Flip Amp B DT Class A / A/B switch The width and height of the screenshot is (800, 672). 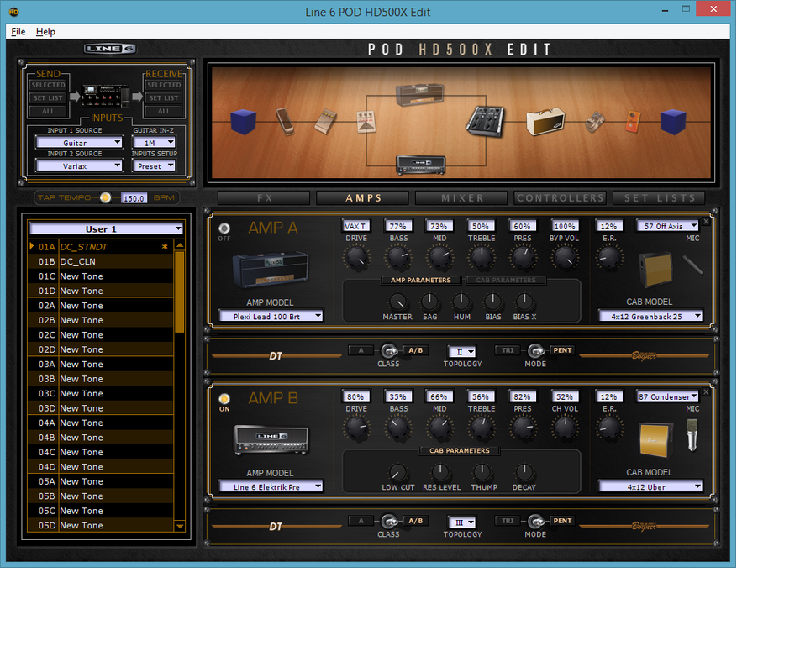point(389,521)
